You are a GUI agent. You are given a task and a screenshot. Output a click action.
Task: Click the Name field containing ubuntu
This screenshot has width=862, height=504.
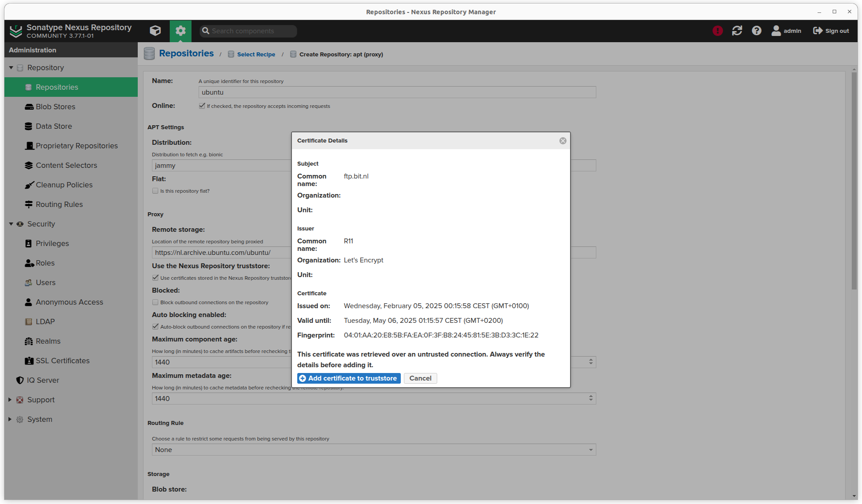click(x=397, y=92)
